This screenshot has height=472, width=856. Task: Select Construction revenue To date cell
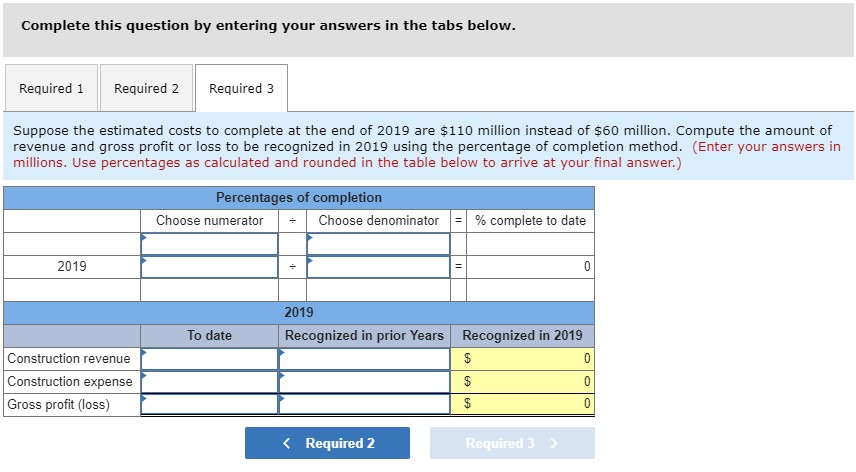209,359
